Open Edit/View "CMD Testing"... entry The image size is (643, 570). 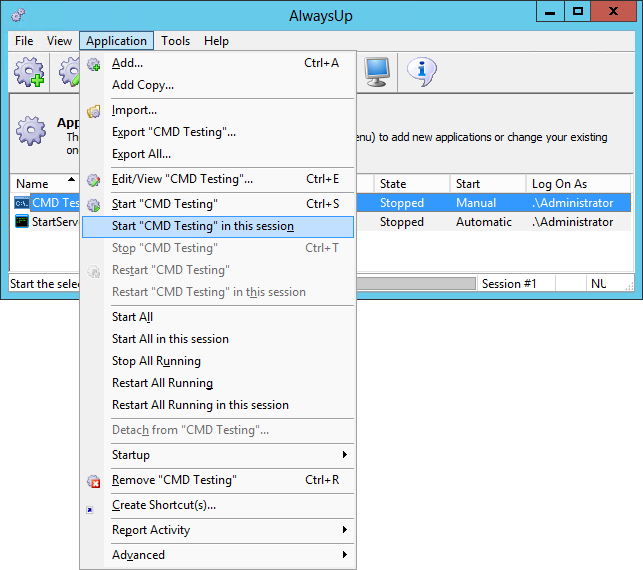[218, 179]
